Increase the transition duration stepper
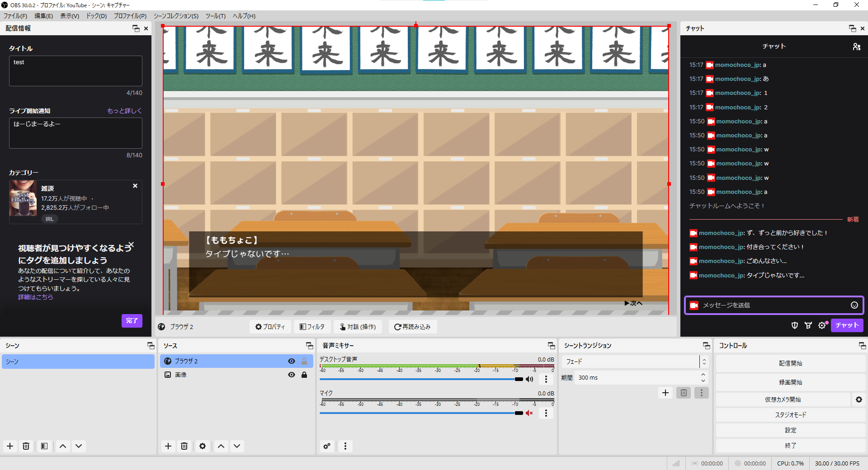Viewport: 868px width, 470px height. [703, 375]
